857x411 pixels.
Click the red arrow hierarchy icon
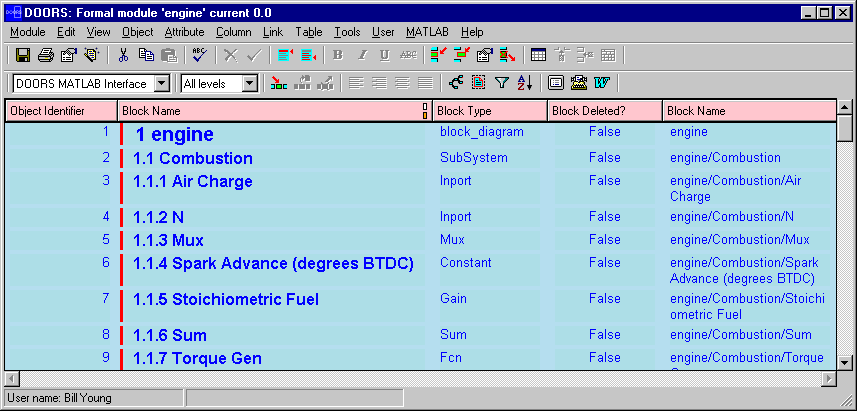(279, 84)
